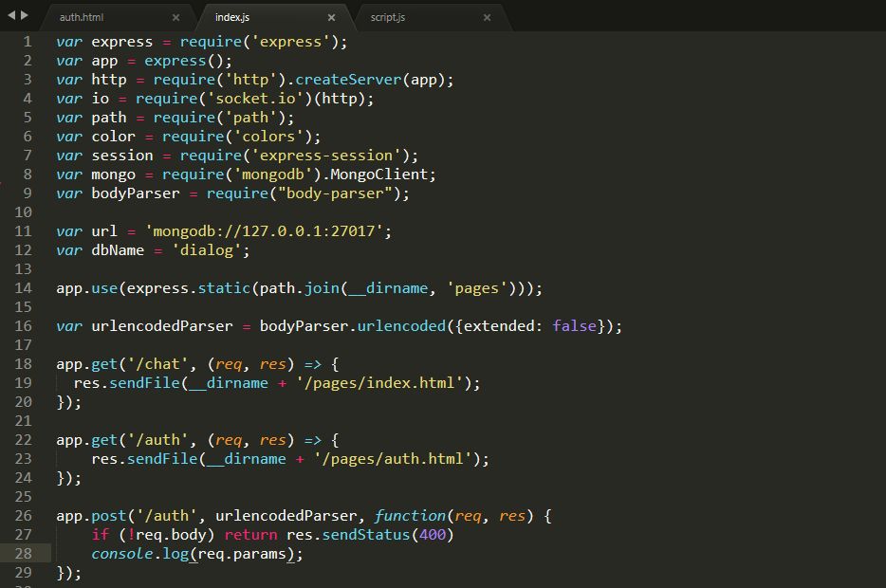Click 'colors' string on line 6
This screenshot has height=588, width=886.
tap(268, 137)
